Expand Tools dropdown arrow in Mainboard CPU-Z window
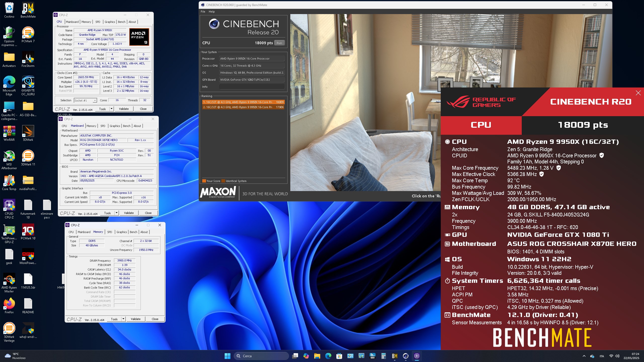 point(116,213)
